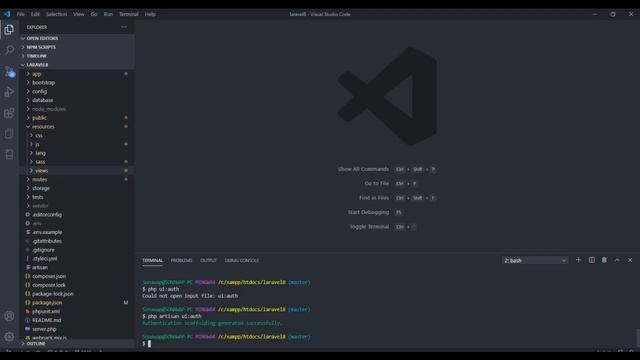The height and width of the screenshot is (360, 640).
Task: Open the File menu
Action: 20,14
